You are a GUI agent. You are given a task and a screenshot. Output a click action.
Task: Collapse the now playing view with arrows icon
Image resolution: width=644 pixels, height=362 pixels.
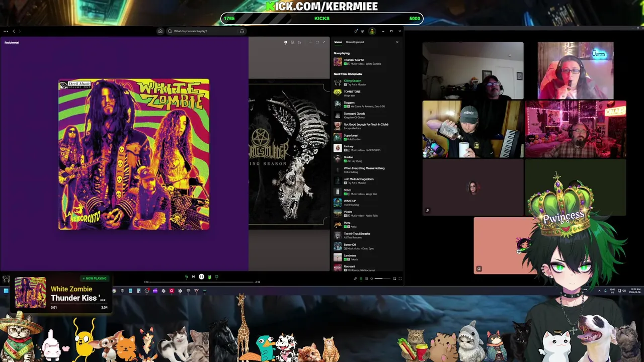(324, 42)
